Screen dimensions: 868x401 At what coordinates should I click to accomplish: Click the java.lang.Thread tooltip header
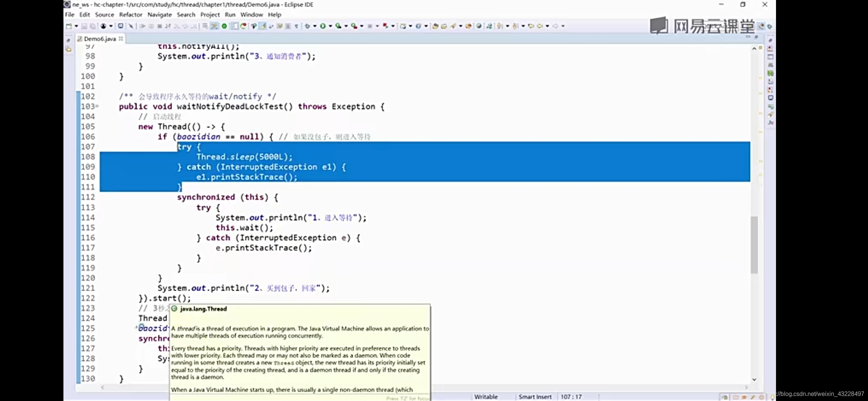pos(203,309)
